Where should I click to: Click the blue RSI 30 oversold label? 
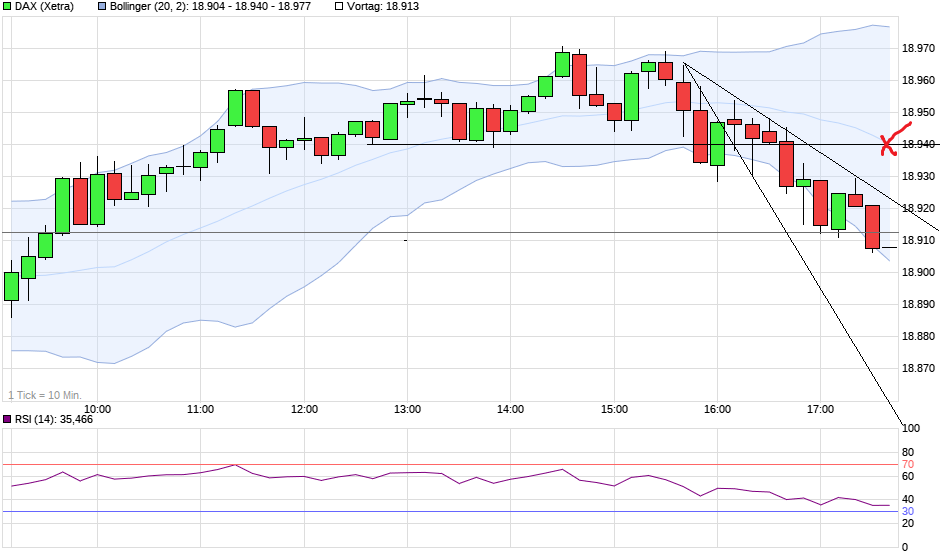908,511
